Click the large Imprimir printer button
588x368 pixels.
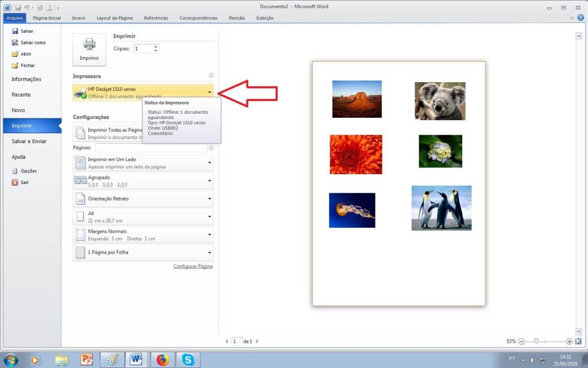click(x=89, y=49)
